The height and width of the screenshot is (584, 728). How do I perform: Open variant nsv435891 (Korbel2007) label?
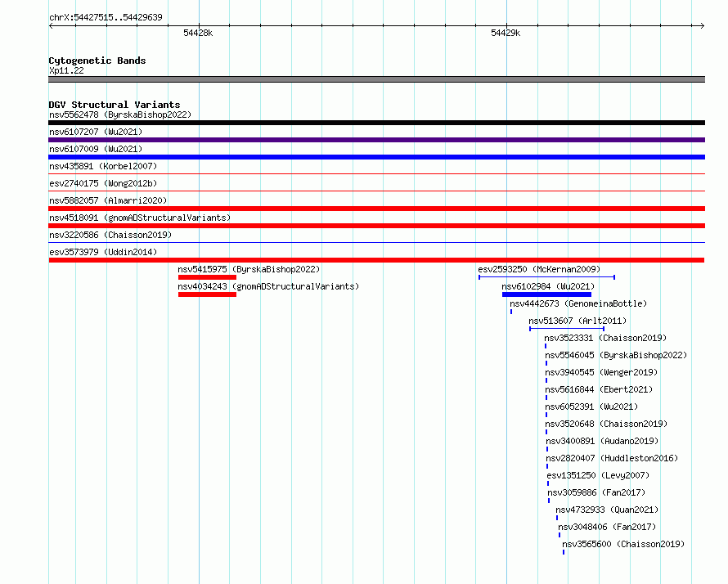point(103,166)
